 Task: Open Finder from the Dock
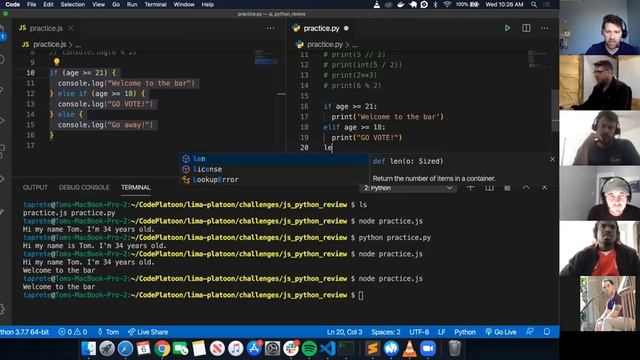(88, 349)
